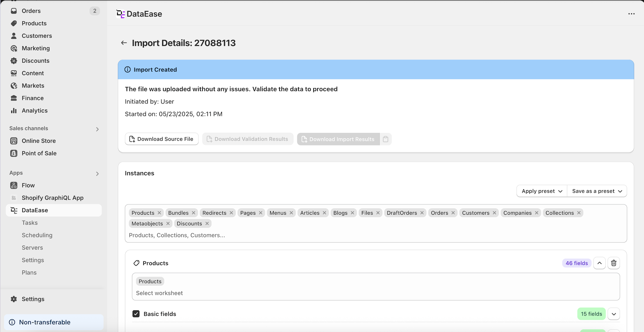644x332 pixels.
Task: Click the Point of Sale icon
Action: point(14,153)
